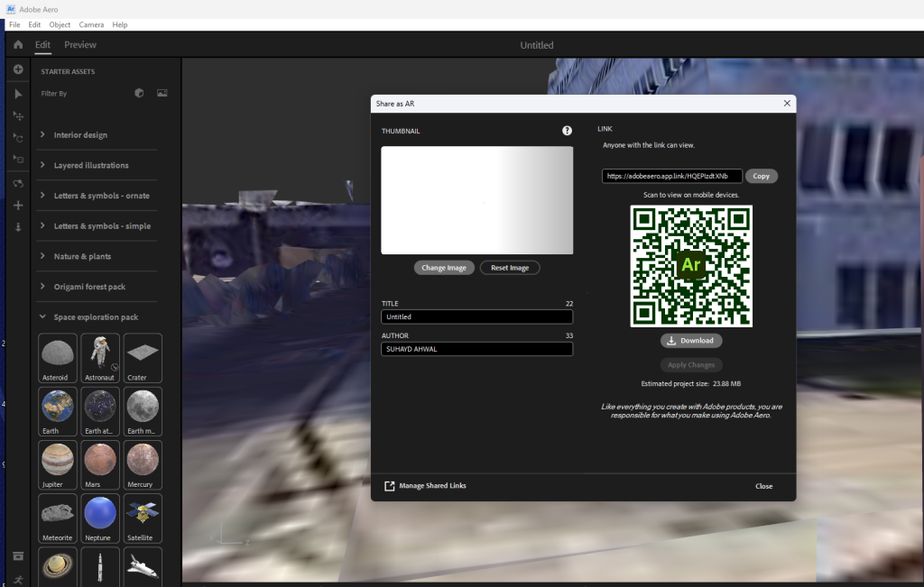Click the Title text field

click(x=476, y=317)
